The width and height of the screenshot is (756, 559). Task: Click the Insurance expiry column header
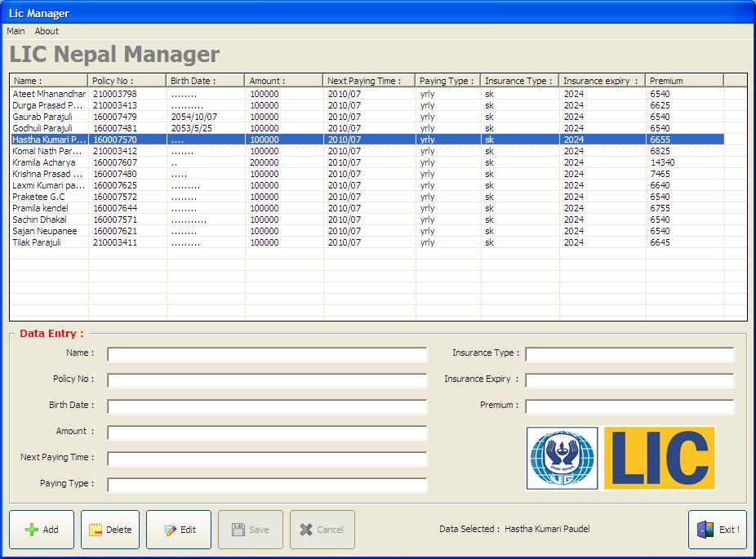point(603,81)
